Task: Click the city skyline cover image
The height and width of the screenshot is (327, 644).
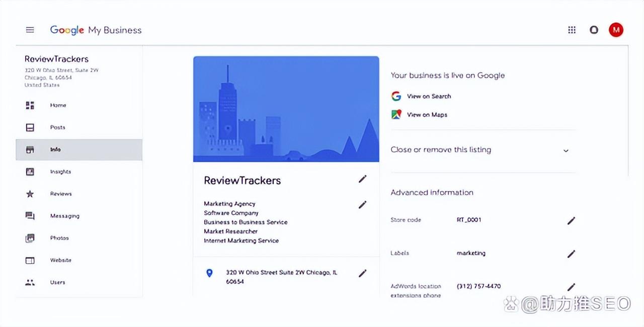Action: 286,109
